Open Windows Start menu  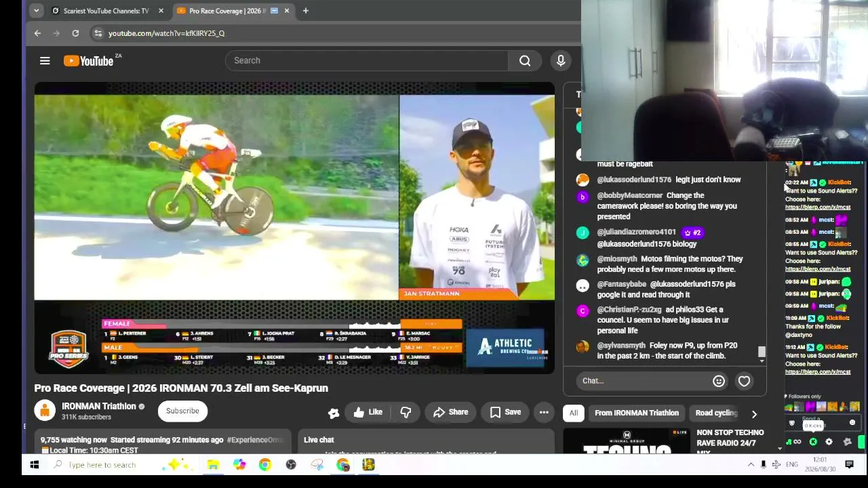[35, 465]
